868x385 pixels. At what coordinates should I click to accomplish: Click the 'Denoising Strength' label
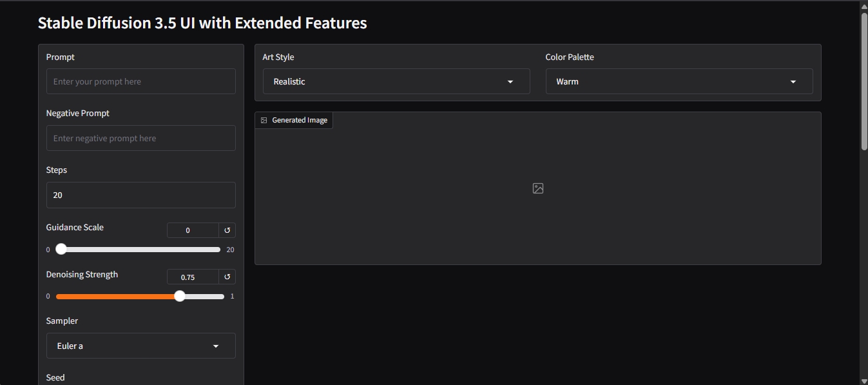click(x=82, y=275)
